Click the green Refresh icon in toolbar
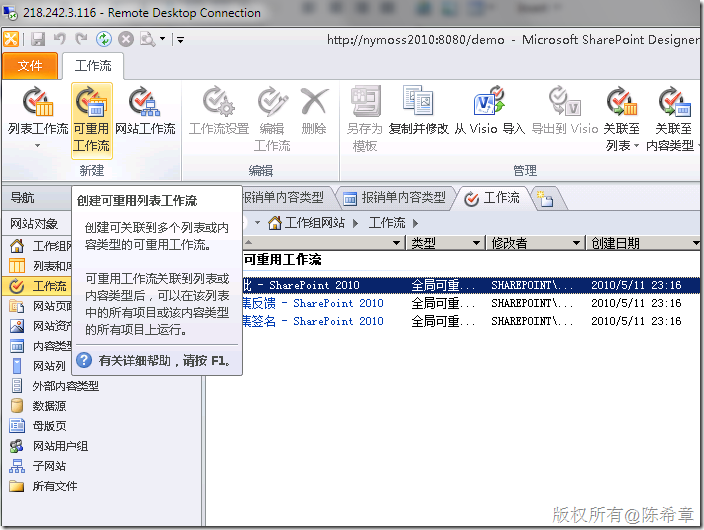The width and height of the screenshot is (704, 530). click(104, 39)
